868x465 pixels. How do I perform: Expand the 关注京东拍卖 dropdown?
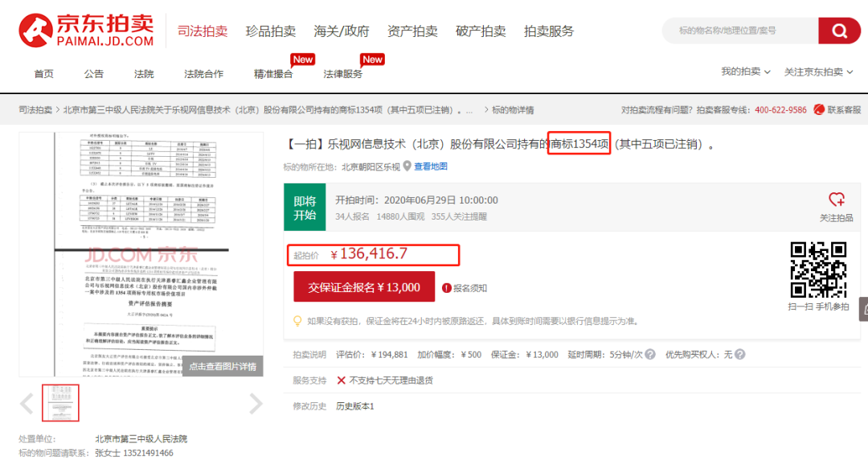(x=818, y=72)
